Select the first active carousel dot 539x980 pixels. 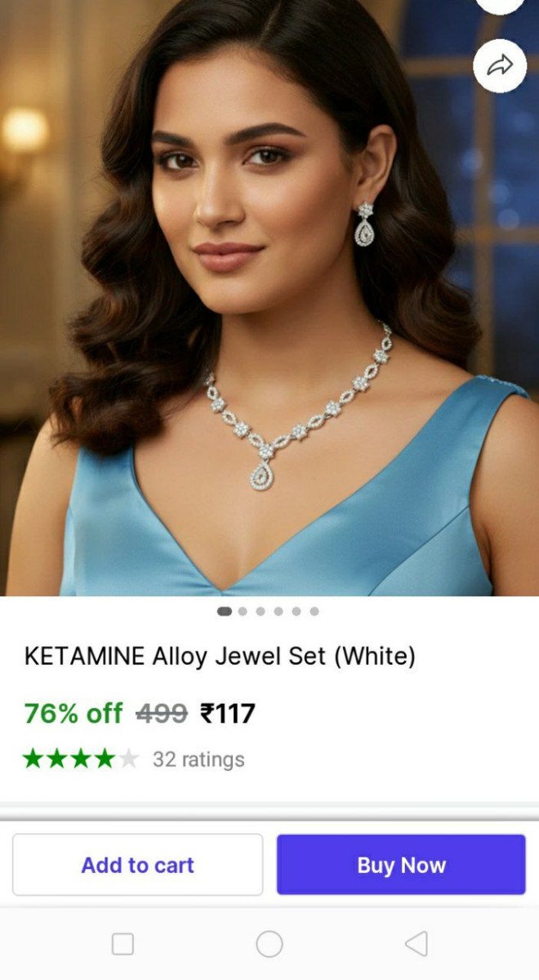pos(225,611)
